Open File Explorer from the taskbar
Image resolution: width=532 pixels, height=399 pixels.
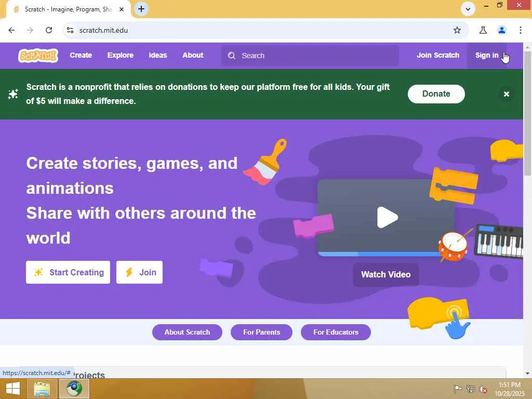[42, 389]
